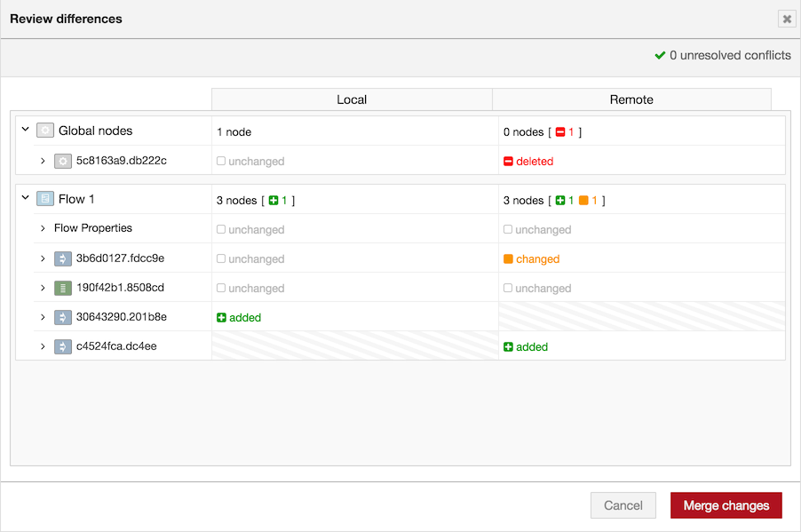
Task: Click the orange changed indicator for 3b6d0127.fdcc9e
Action: (508, 259)
